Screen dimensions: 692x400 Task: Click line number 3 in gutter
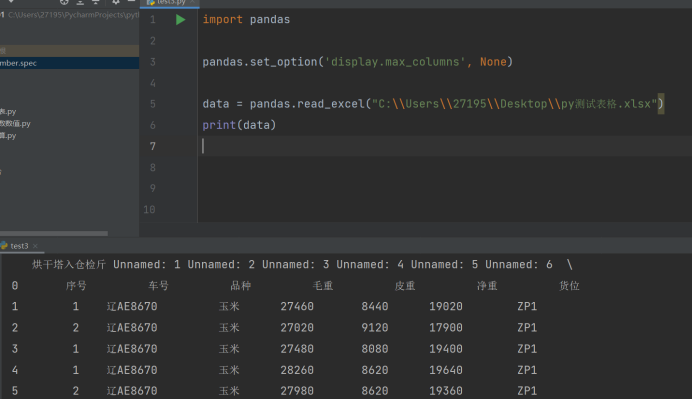(x=153, y=62)
